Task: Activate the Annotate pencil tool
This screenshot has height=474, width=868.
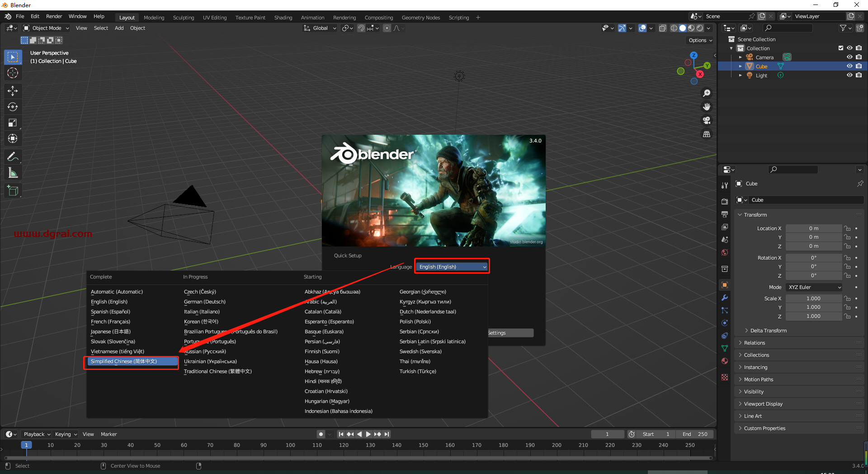Action: click(x=13, y=157)
